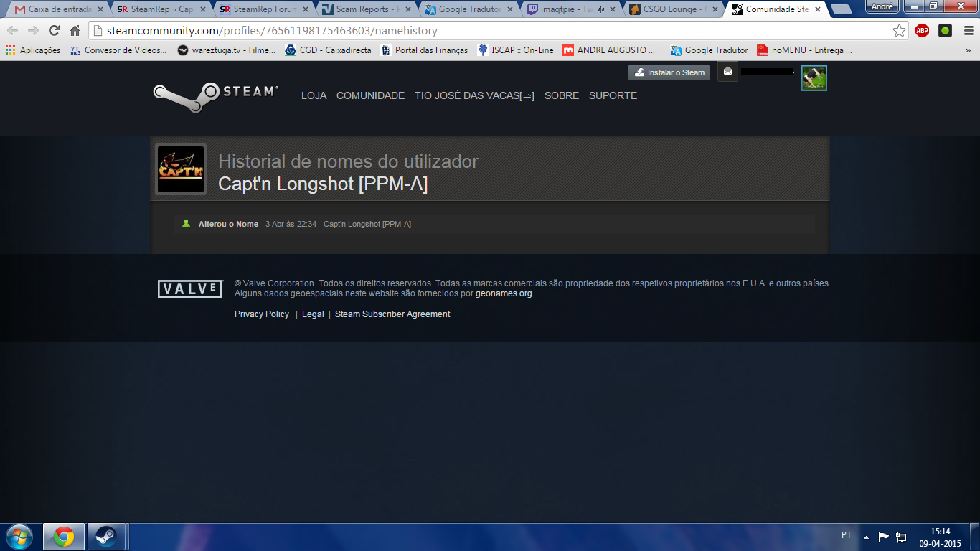
Task: Open the Steam inbox envelope icon
Action: coord(727,72)
